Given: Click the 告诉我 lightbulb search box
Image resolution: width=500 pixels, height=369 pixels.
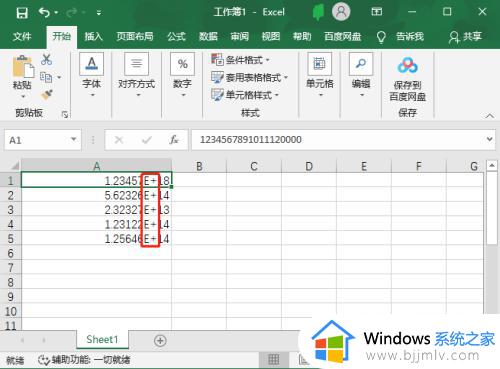Looking at the screenshot, I should (400, 37).
